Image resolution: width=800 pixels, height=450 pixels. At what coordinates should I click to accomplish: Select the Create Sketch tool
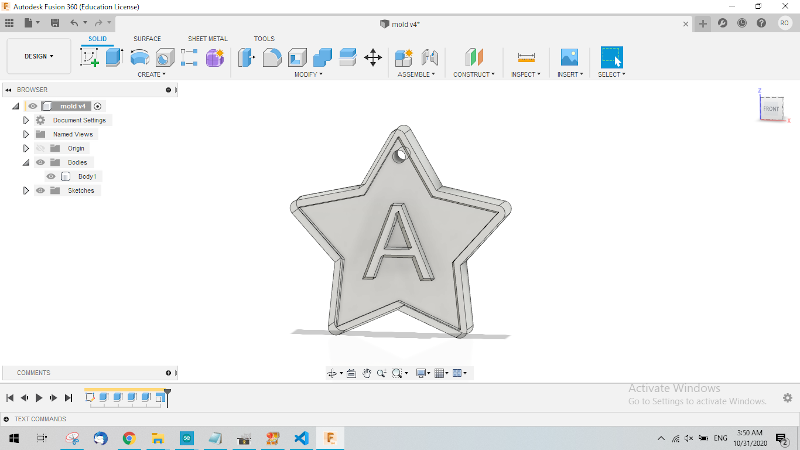click(x=90, y=57)
